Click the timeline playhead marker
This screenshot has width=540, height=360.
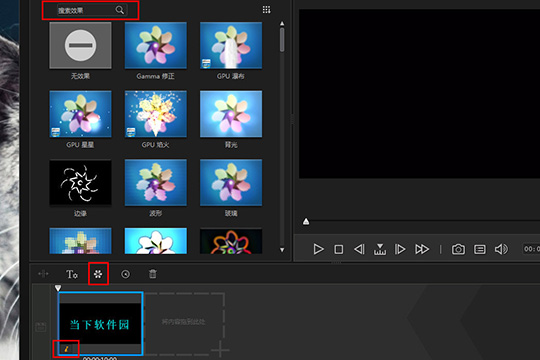coord(58,288)
